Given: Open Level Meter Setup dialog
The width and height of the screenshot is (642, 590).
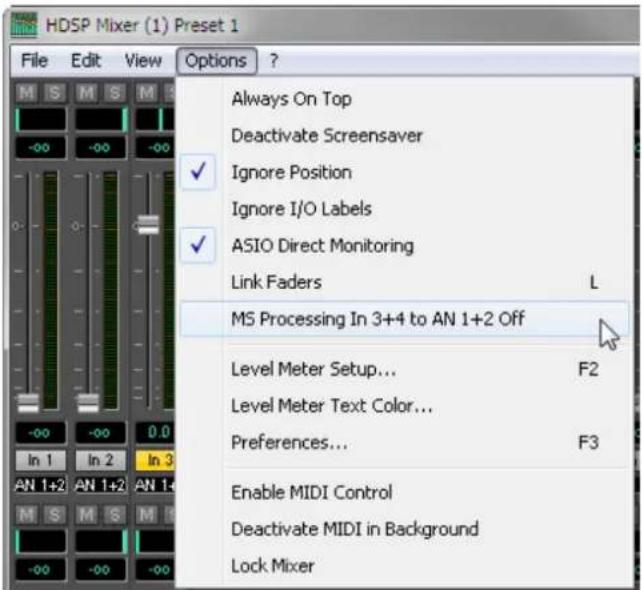Looking at the screenshot, I should coord(403,369).
